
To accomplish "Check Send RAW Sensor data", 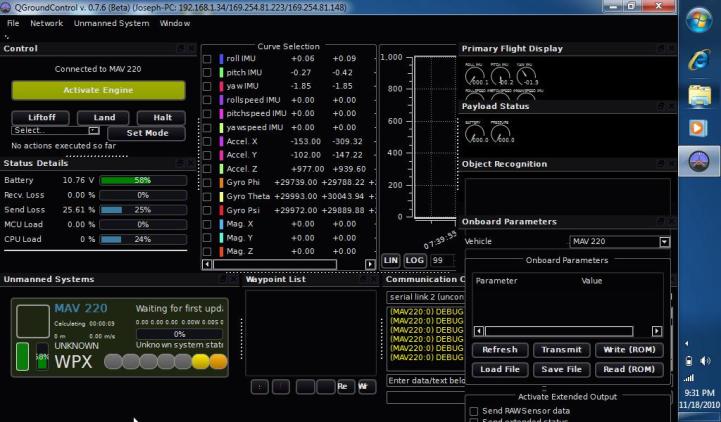I will point(474,411).
